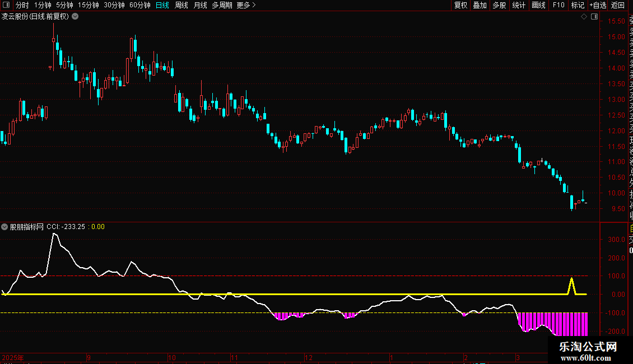Click the 2025年 time axis label

pyautogui.click(x=12, y=357)
